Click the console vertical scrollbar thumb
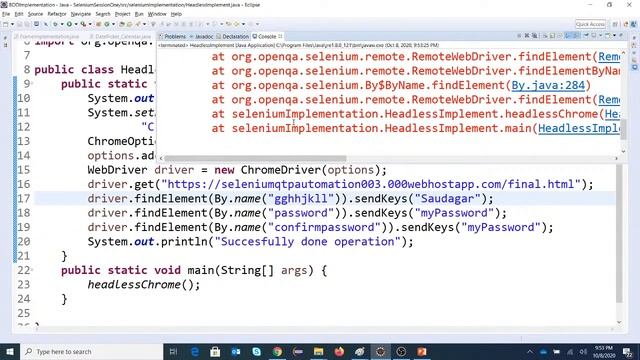 (623, 130)
